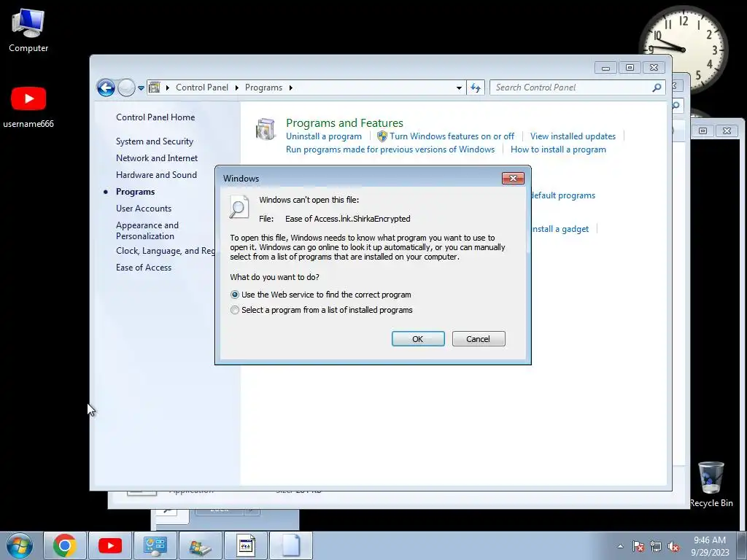Open the YouTube taskbar shortcut

pyautogui.click(x=110, y=545)
